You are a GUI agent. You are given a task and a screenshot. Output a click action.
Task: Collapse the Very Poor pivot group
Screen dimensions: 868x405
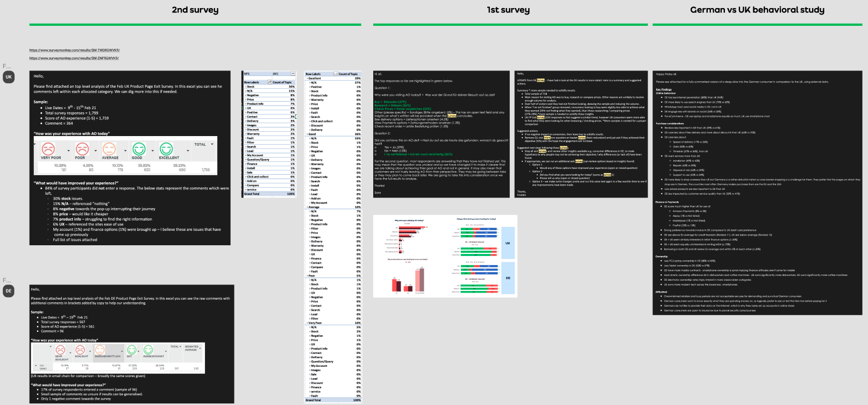coord(307,323)
